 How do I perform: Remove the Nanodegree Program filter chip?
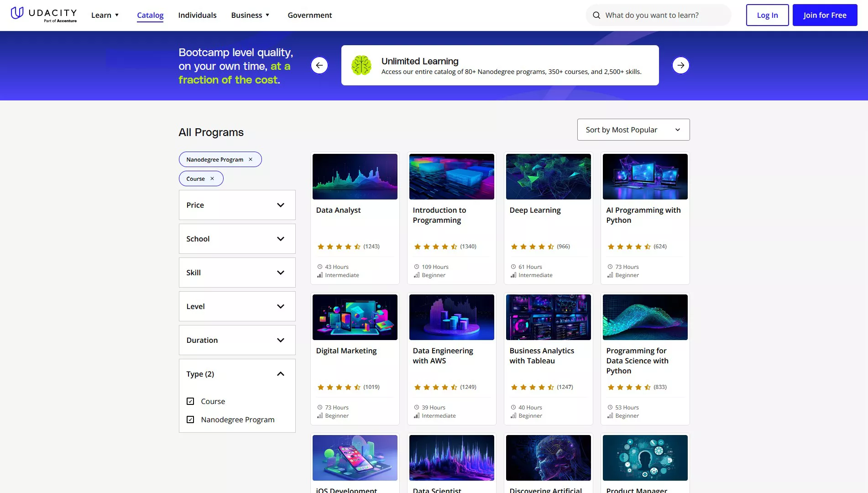coord(251,159)
